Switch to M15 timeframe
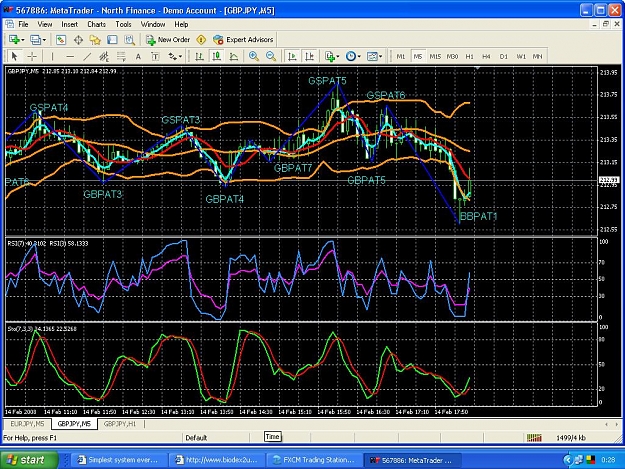This screenshot has height=469, width=625. 435,56
